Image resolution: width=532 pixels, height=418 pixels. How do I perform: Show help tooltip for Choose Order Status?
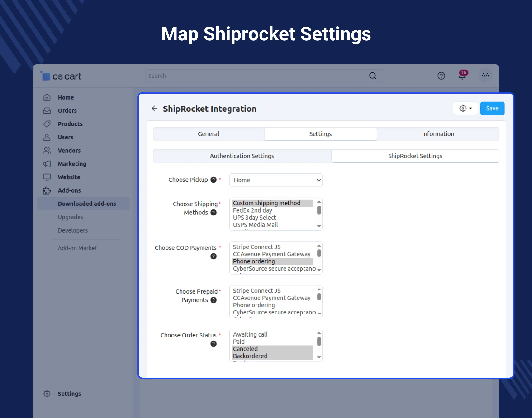(x=213, y=344)
